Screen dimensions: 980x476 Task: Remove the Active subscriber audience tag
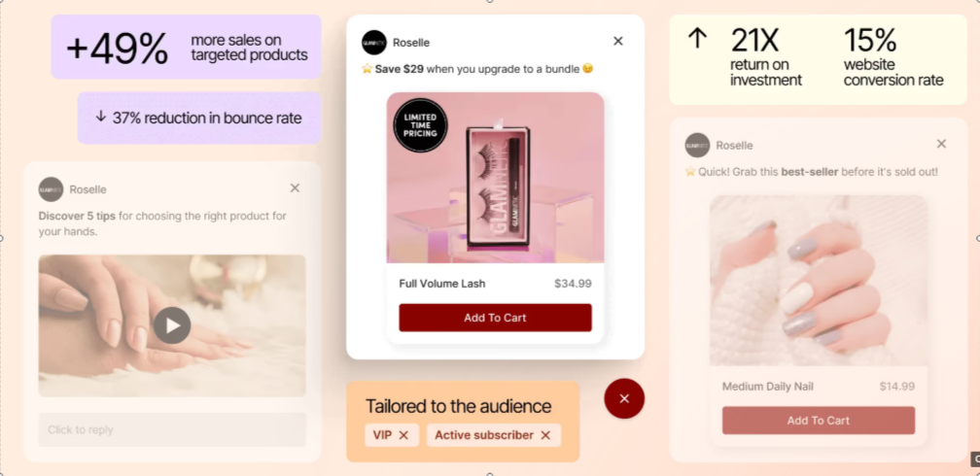pyautogui.click(x=545, y=435)
